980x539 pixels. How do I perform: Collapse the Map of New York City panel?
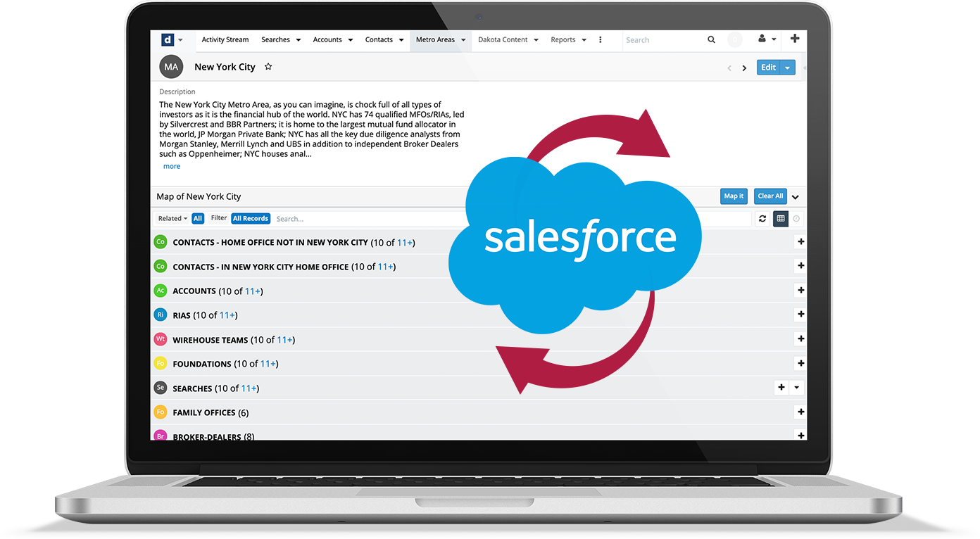coord(796,197)
